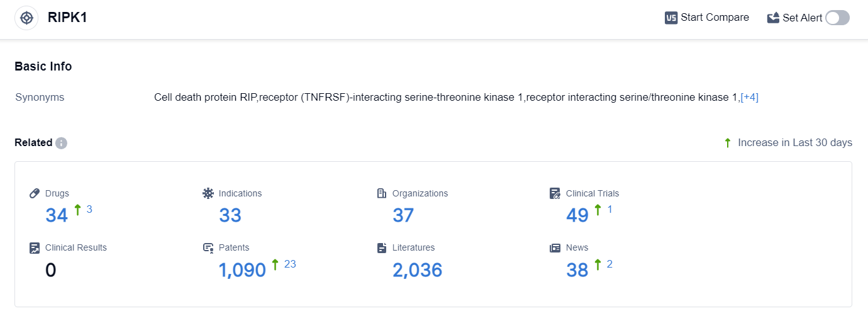Click the Set Alert bell icon
Screen dimensions: 868x323
773,18
